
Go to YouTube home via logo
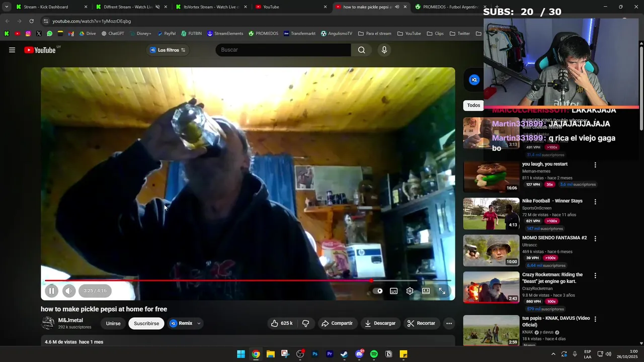[x=40, y=50]
